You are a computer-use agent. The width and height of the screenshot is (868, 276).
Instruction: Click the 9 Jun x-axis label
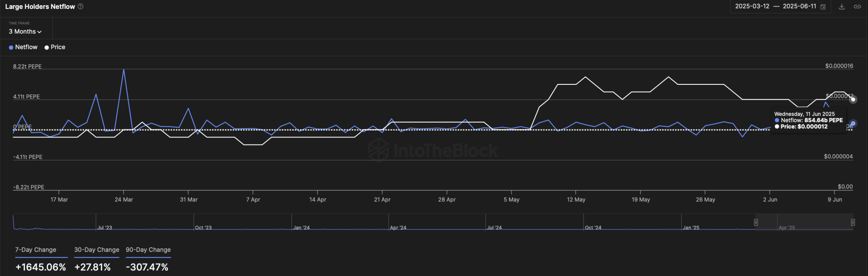pyautogui.click(x=835, y=199)
